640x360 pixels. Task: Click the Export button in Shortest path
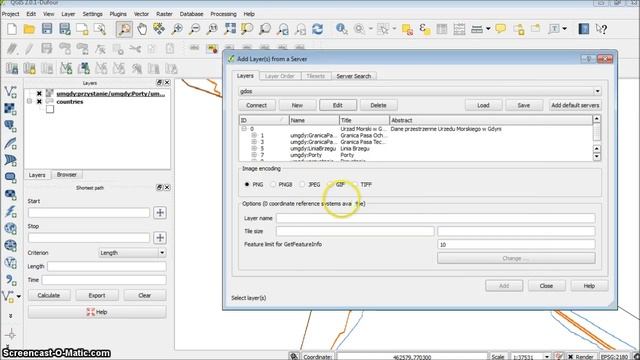(x=97, y=295)
